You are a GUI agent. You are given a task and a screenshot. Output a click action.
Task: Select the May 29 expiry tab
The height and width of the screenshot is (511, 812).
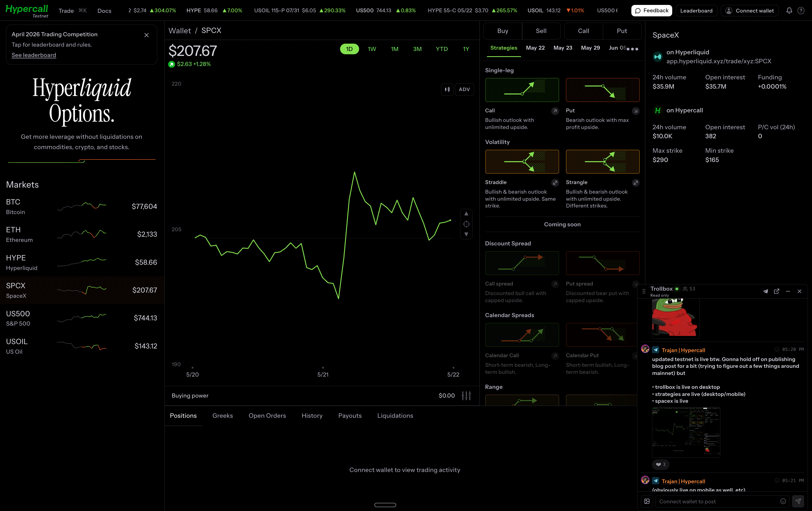(590, 48)
